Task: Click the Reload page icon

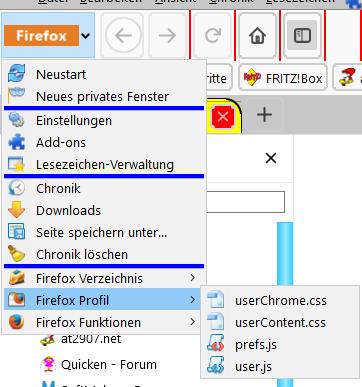Action: pyautogui.click(x=213, y=36)
